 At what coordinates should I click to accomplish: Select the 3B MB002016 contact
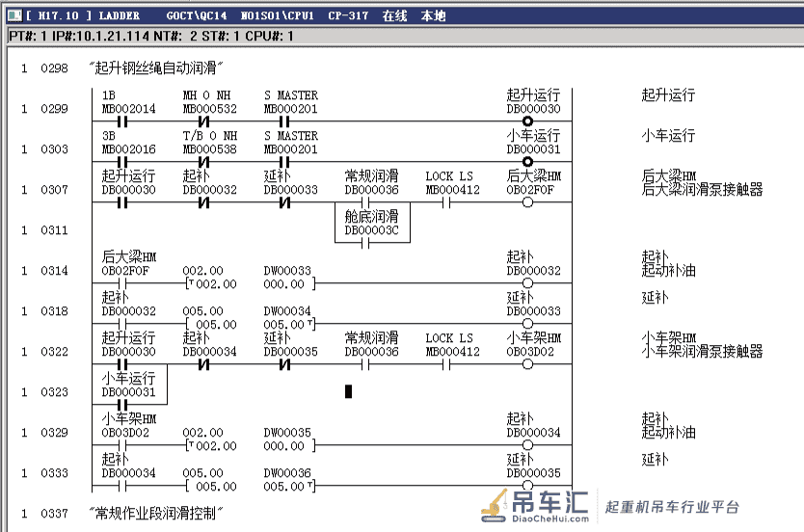point(122,162)
